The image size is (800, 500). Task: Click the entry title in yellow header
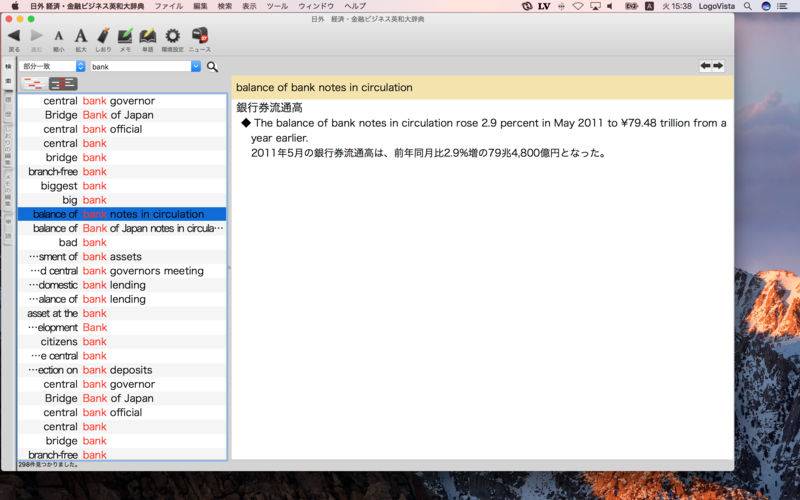tap(324, 88)
